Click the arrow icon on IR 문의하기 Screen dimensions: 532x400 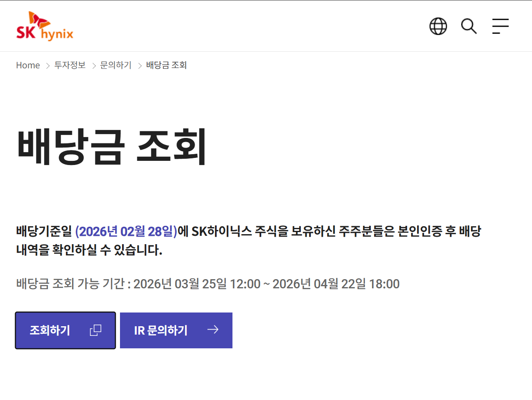pos(213,330)
